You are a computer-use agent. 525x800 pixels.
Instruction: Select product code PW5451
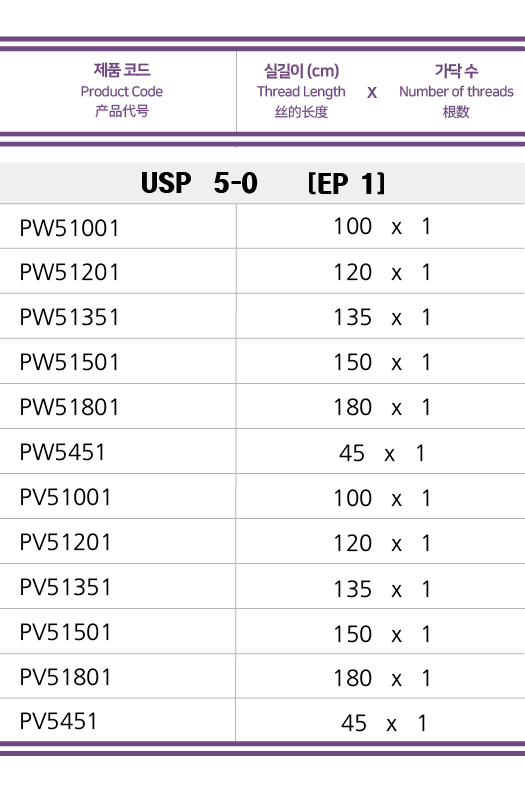[62, 452]
